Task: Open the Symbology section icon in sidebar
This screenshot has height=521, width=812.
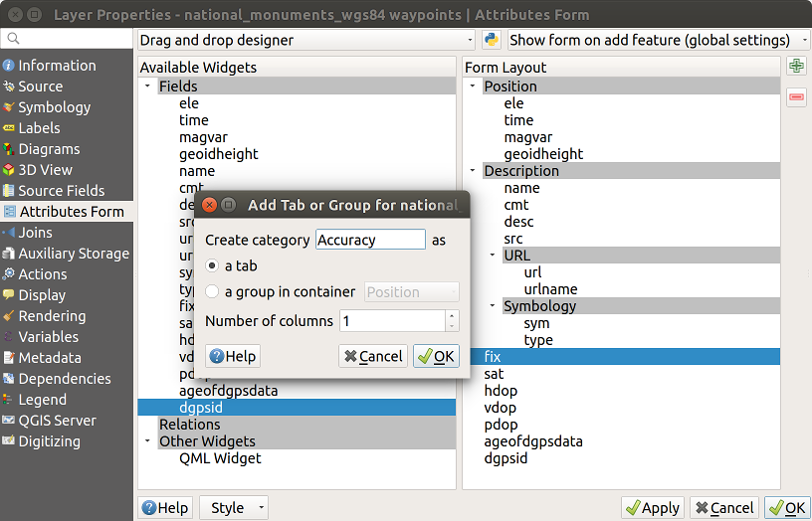Action: pos(9,107)
